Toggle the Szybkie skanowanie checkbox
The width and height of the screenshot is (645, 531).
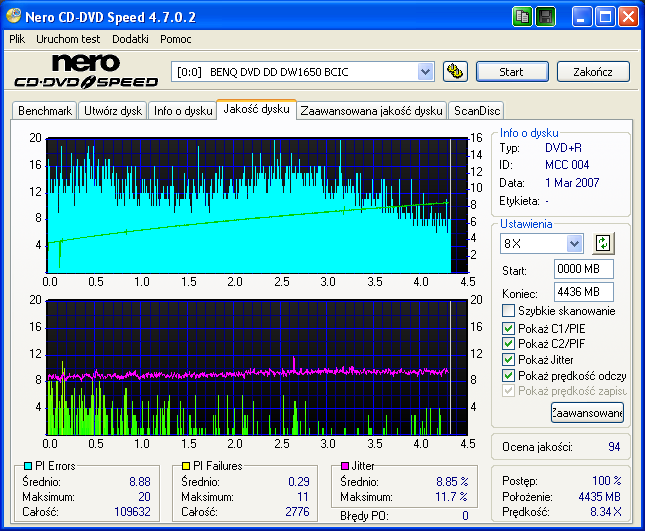(508, 311)
